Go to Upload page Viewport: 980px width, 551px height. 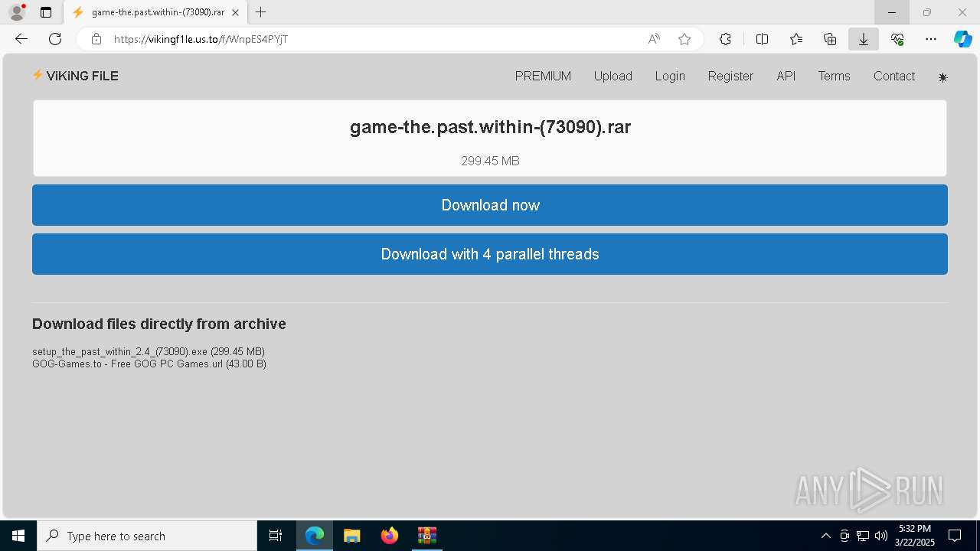[x=612, y=76]
